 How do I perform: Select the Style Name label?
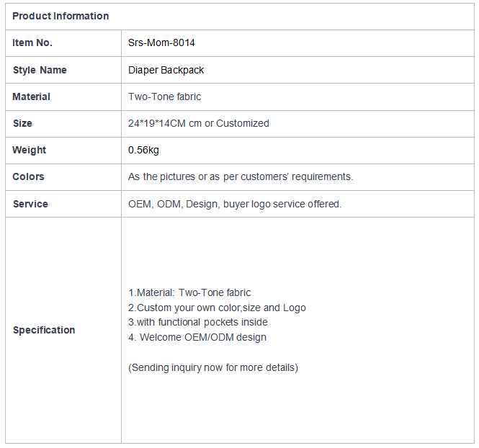40,70
